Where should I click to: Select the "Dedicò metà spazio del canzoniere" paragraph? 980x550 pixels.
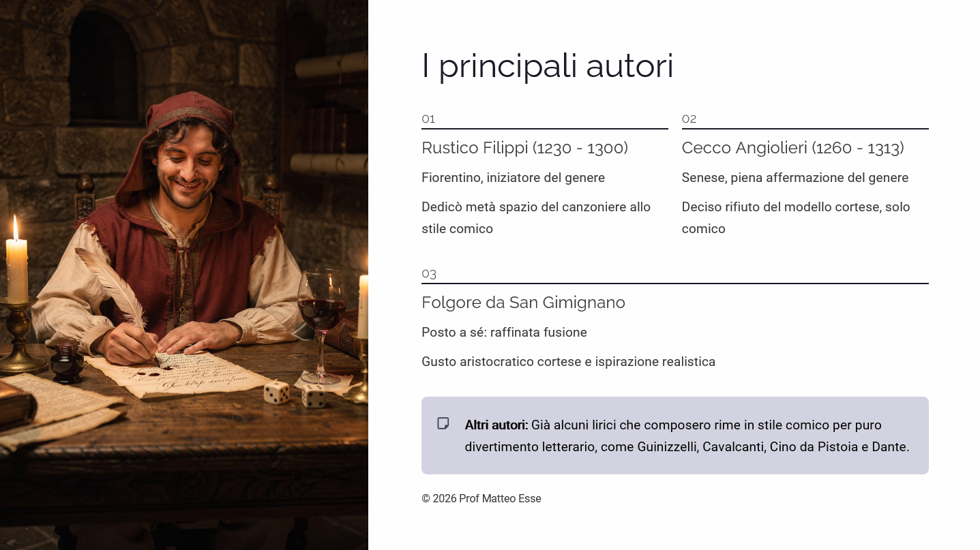(x=536, y=217)
